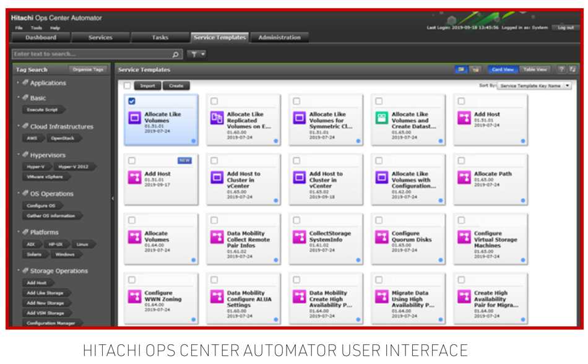Click the Organize Tags button
This screenshot has width=588, height=364.
pyautogui.click(x=88, y=69)
